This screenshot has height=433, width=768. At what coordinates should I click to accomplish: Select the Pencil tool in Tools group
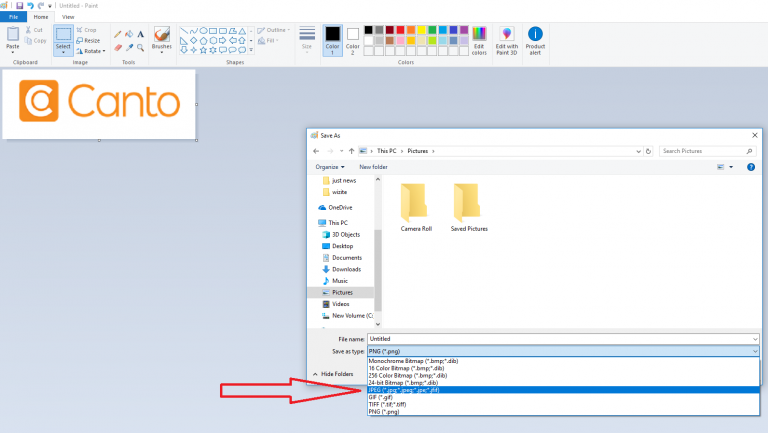pos(117,34)
